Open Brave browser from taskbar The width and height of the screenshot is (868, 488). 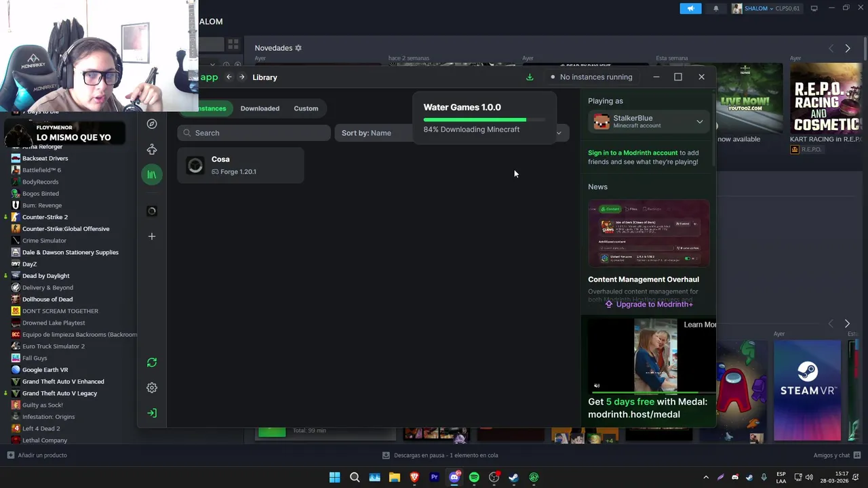[x=414, y=477]
